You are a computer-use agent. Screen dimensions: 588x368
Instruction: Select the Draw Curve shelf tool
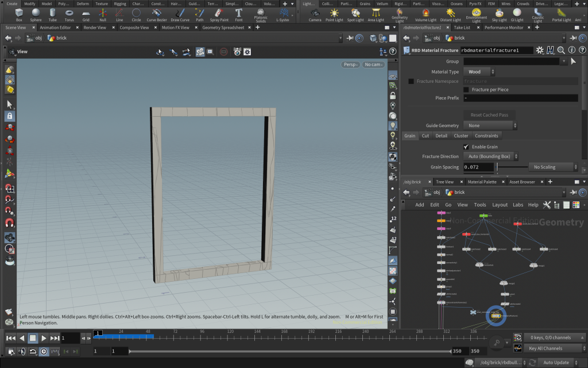click(x=180, y=15)
